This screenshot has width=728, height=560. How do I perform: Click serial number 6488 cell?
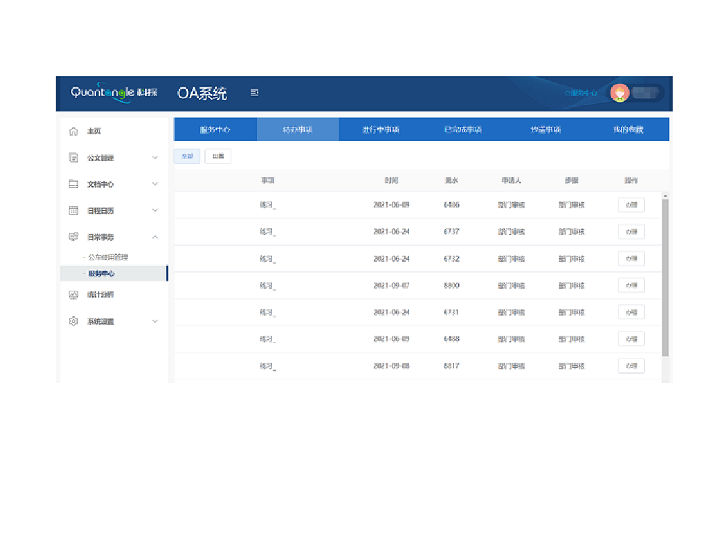tap(451, 339)
